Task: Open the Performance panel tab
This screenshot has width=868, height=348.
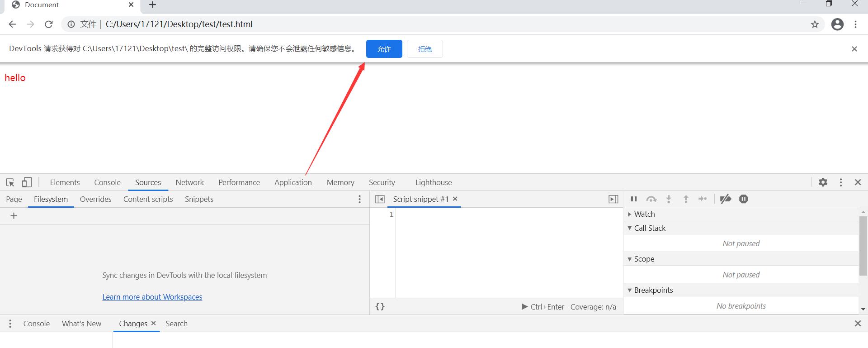Action: pos(239,182)
